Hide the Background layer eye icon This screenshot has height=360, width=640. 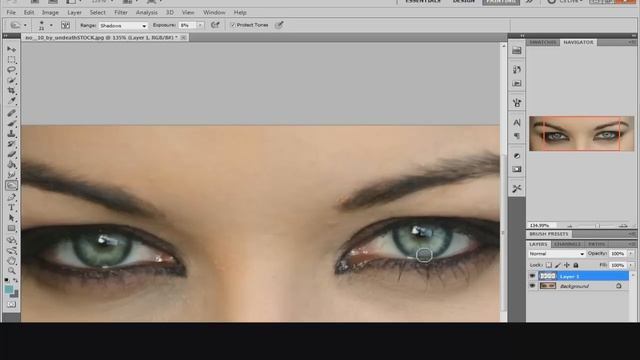click(x=532, y=286)
